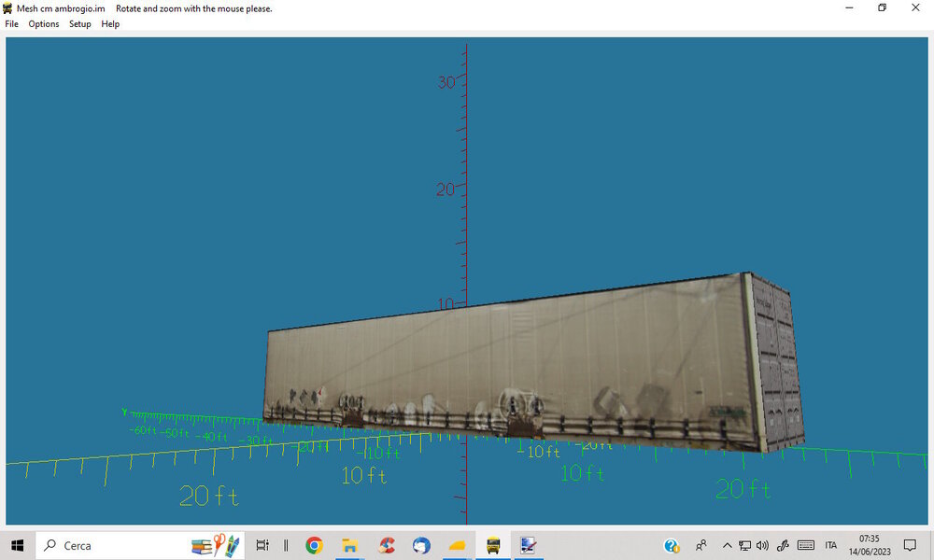Open clock showing 07:35 14/06/2023

(x=870, y=545)
